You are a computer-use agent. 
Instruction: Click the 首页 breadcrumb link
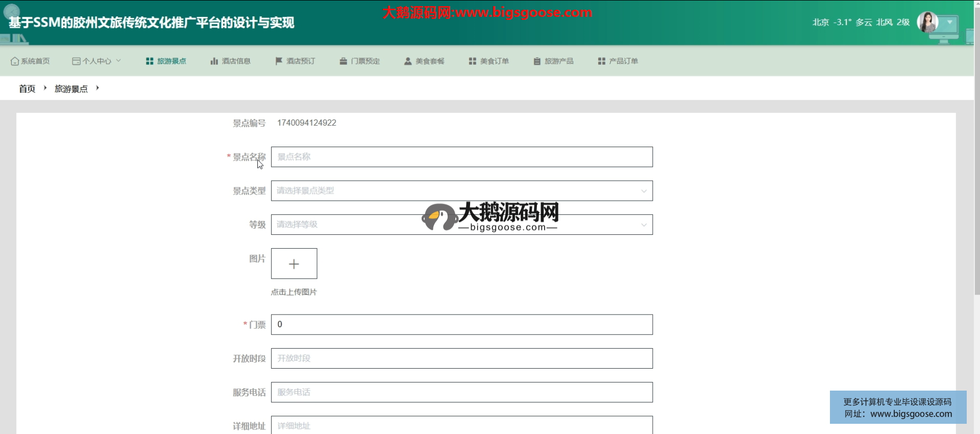point(27,89)
